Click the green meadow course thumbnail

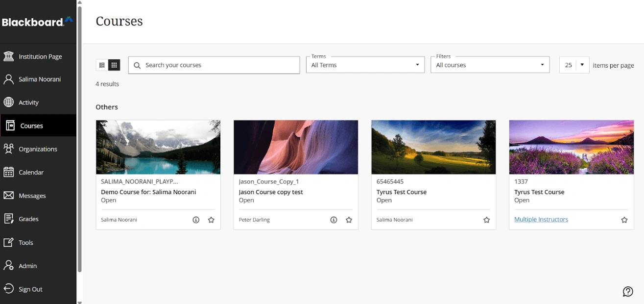(433, 147)
